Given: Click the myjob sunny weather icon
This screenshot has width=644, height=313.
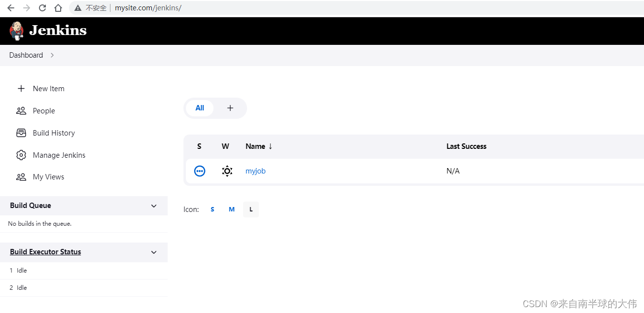Looking at the screenshot, I should [227, 171].
